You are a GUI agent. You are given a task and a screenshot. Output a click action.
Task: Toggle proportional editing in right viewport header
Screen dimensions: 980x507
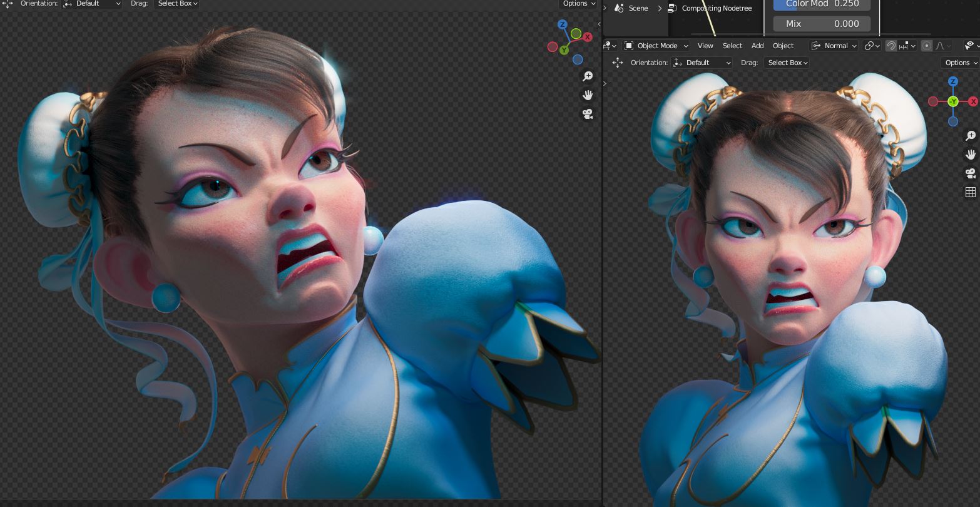tap(927, 46)
